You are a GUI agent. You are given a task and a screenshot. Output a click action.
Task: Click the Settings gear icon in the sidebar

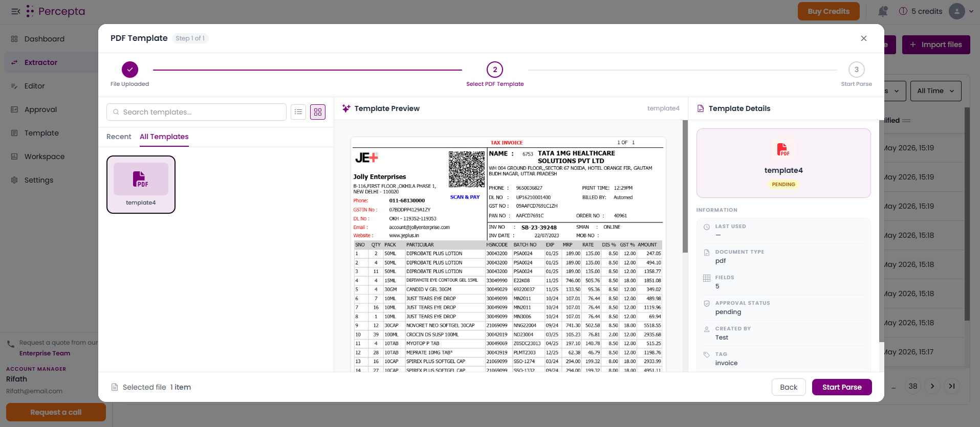[14, 180]
